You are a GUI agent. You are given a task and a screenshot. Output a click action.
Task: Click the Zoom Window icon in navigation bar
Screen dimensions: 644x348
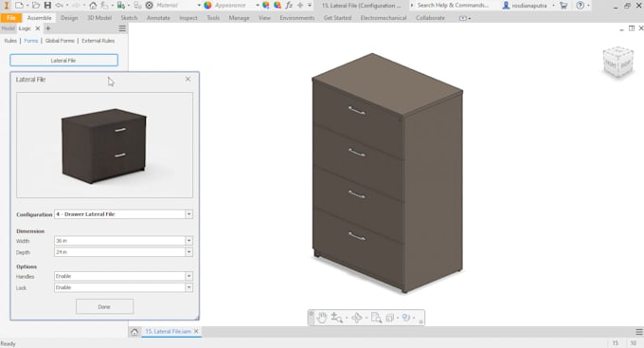(376, 318)
